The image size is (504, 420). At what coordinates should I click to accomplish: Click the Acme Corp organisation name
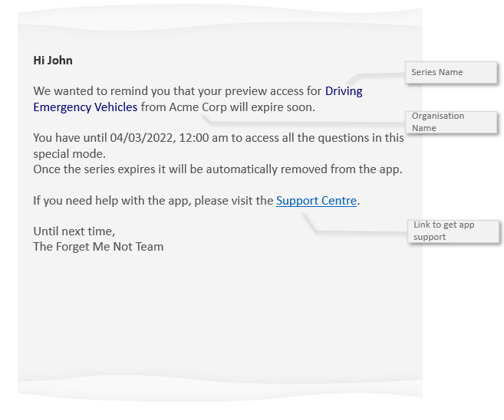point(194,107)
